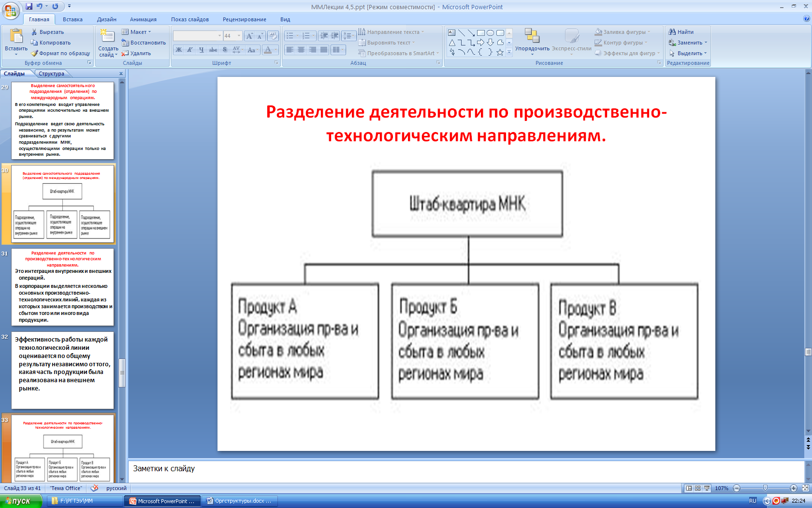Expand the Упорядочить arrange menu
Screen dimensions: 812x508
pos(532,42)
